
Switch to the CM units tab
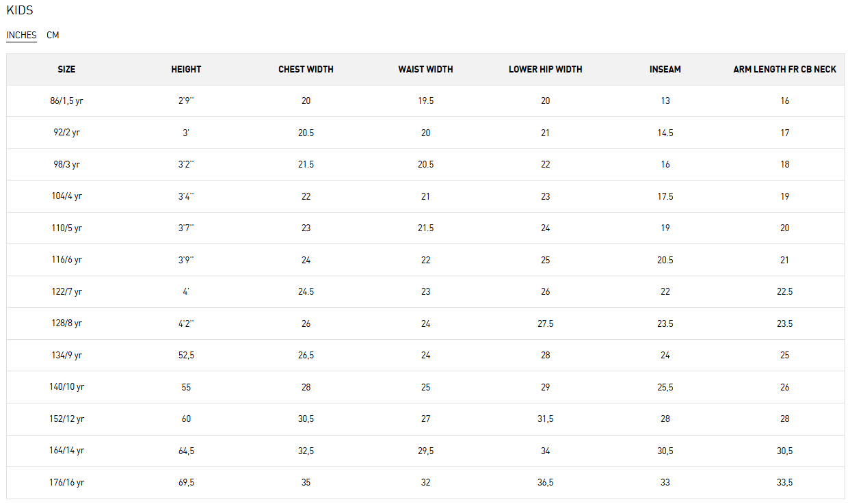53,35
